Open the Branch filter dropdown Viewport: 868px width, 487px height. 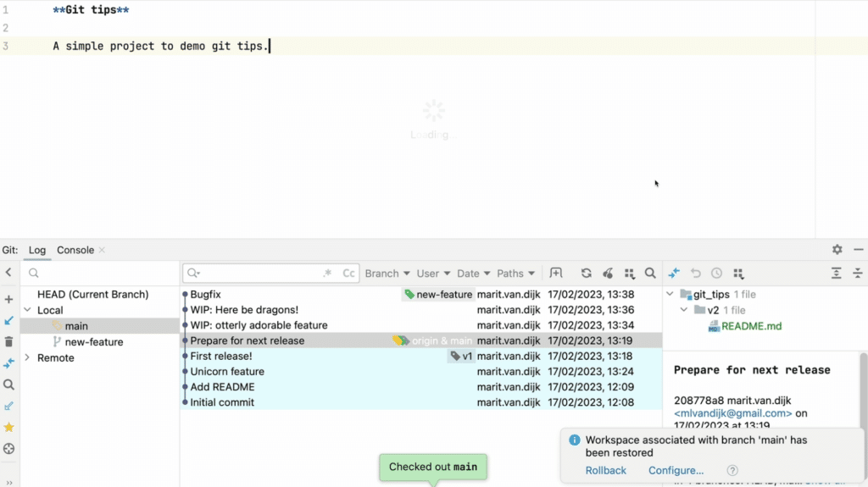point(387,274)
